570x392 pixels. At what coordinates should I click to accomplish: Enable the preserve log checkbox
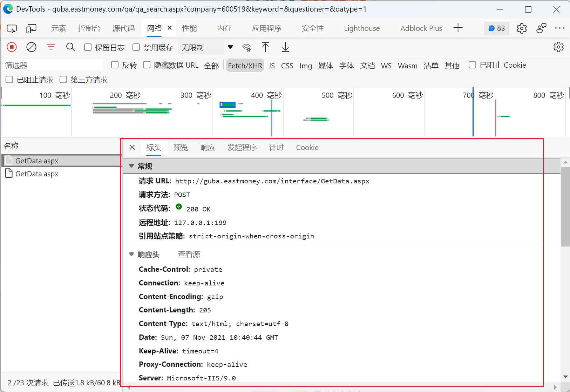click(88, 47)
